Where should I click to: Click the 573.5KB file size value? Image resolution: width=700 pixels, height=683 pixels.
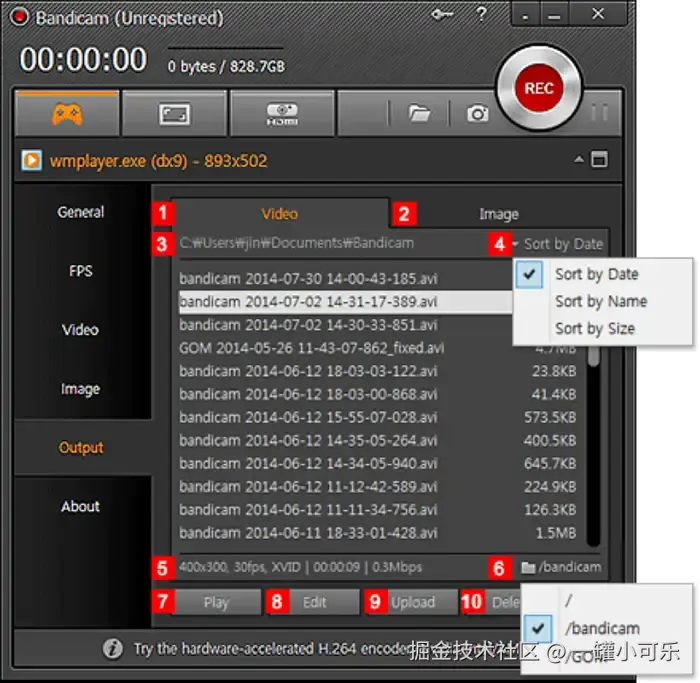(550, 417)
